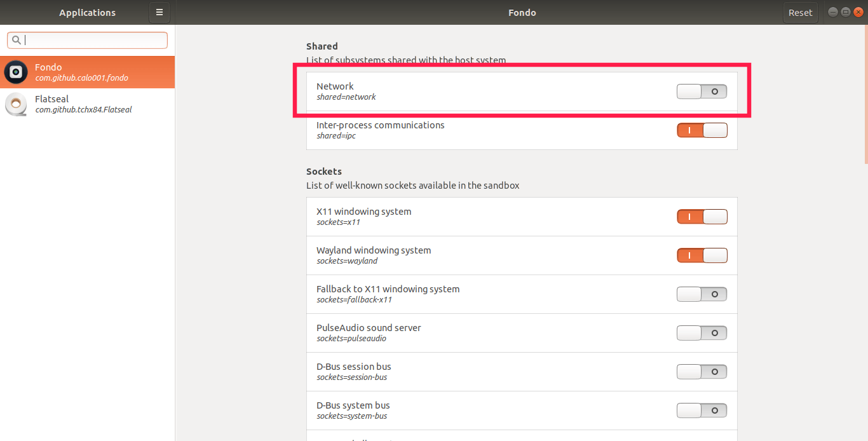Open the hamburger menu button
Screen dimensions: 868x441
point(159,12)
